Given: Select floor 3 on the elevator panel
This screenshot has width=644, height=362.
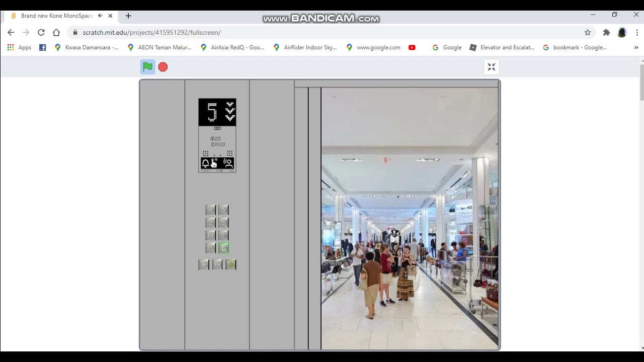Looking at the screenshot, I should coord(223,222).
